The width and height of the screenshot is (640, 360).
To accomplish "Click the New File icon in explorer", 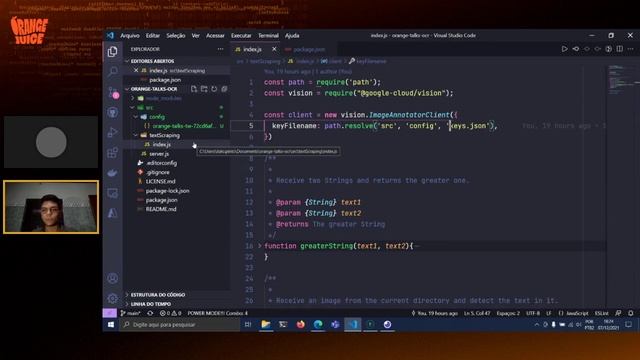I will click(x=194, y=89).
